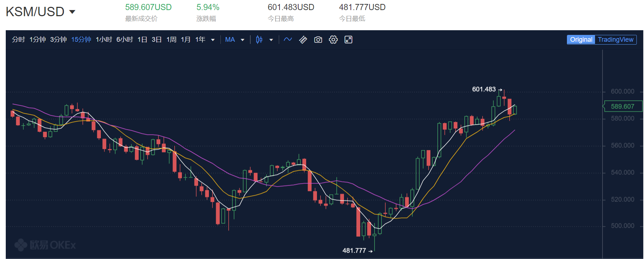The width and height of the screenshot is (644, 259).
Task: Click the 601.483 high price marker
Action: [x=484, y=89]
